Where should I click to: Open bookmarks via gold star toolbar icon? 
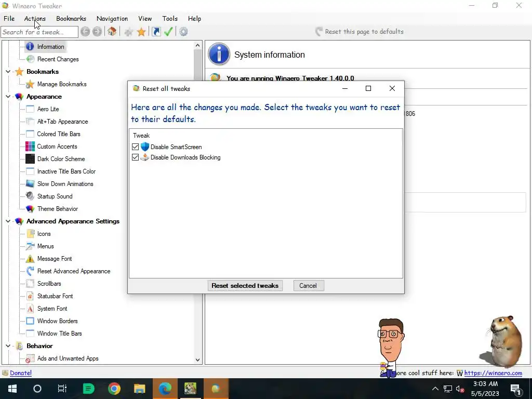(x=141, y=32)
